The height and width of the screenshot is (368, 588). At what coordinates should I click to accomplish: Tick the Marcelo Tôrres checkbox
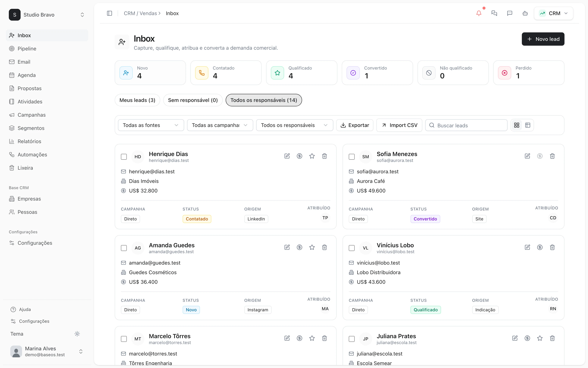pos(124,339)
